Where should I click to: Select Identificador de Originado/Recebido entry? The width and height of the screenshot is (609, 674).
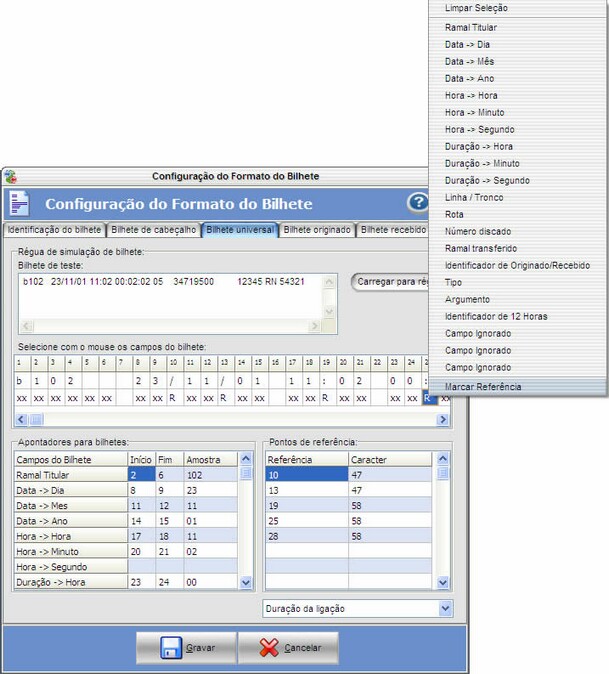517,265
